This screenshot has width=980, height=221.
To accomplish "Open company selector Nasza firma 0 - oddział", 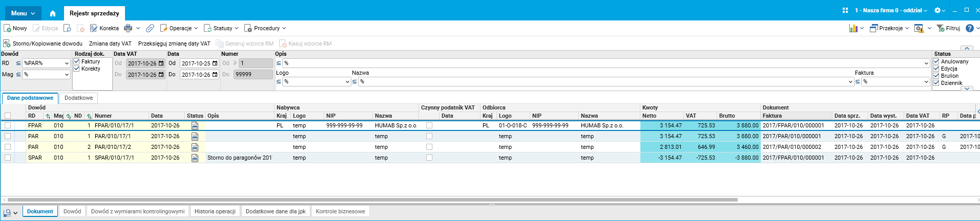I will [x=891, y=10].
